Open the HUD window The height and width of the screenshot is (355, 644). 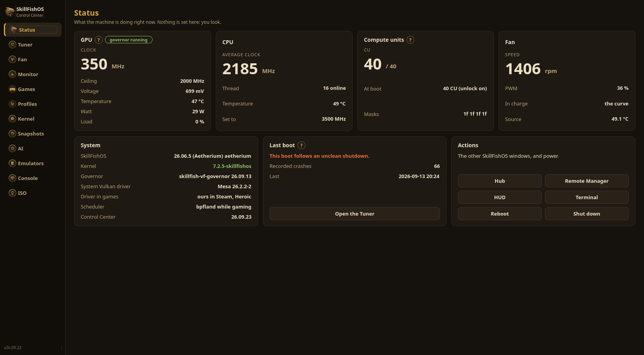pos(500,197)
